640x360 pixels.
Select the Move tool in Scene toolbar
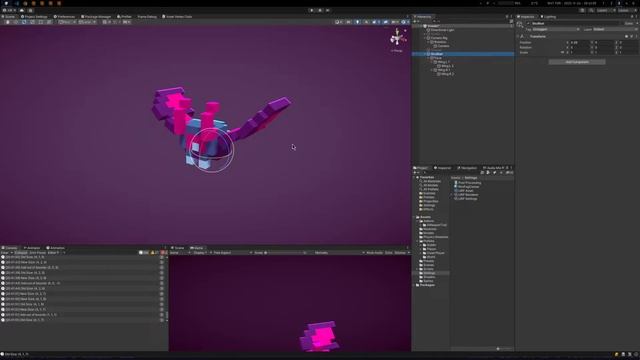pyautogui.click(x=16, y=22)
